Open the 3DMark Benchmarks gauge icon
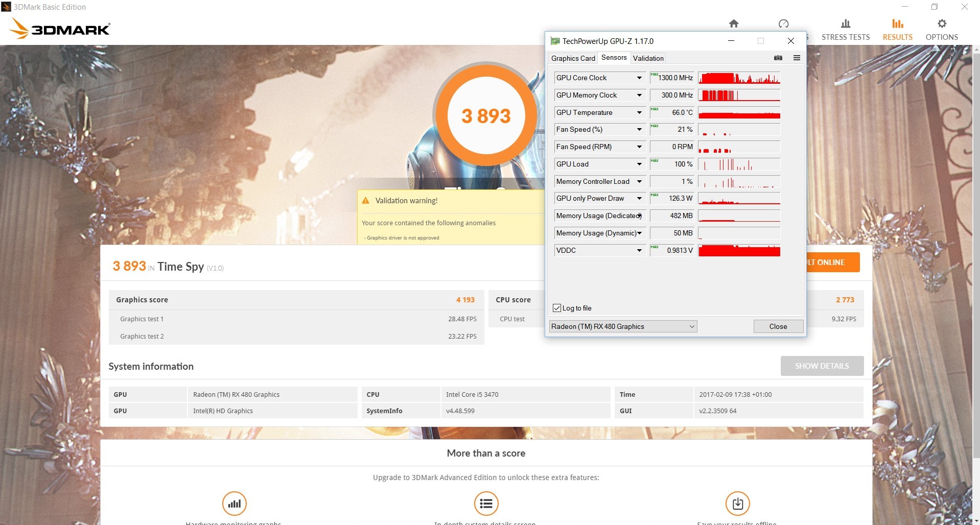Image resolution: width=980 pixels, height=525 pixels. coord(783,23)
